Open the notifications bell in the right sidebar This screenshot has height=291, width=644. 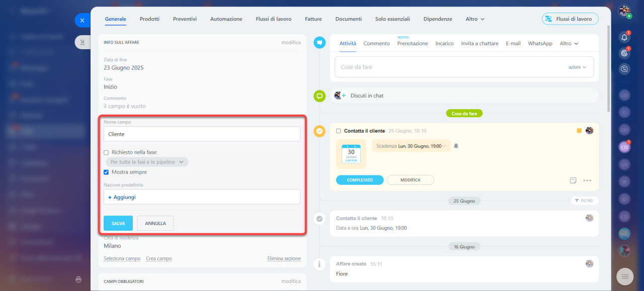(624, 37)
